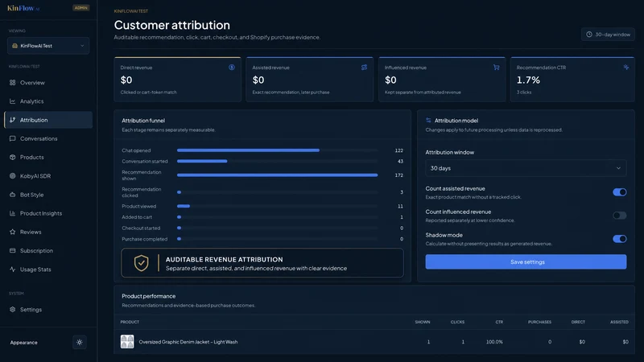Screen dimensions: 644x362
Task: Go to the Analytics section
Action: [x=48, y=101]
